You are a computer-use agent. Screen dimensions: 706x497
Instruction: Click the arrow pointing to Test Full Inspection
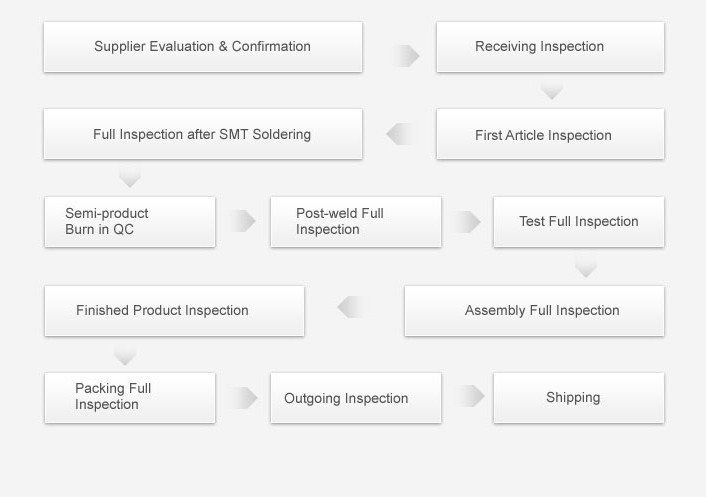466,221
